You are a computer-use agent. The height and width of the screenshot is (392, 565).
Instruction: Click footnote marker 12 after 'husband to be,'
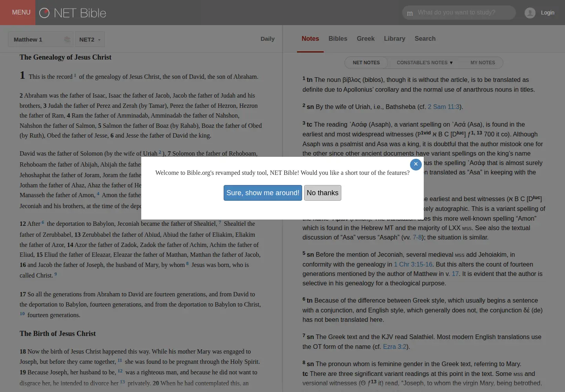coord(120,371)
